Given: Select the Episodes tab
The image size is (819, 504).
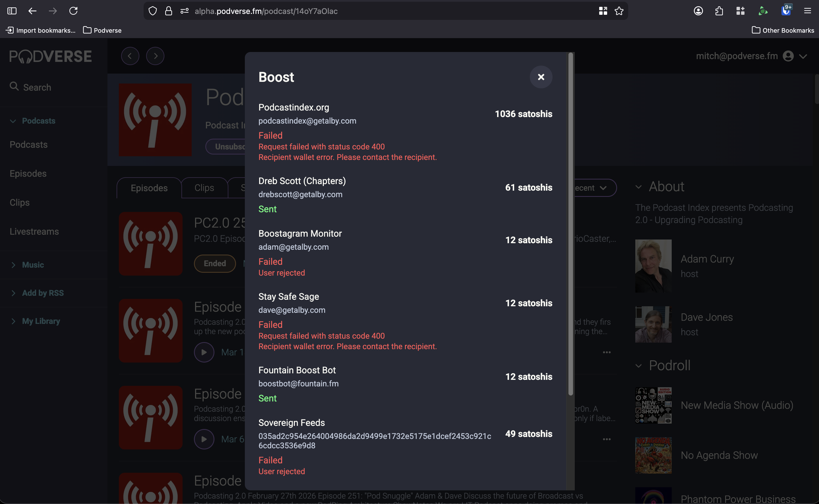Looking at the screenshot, I should click(149, 188).
